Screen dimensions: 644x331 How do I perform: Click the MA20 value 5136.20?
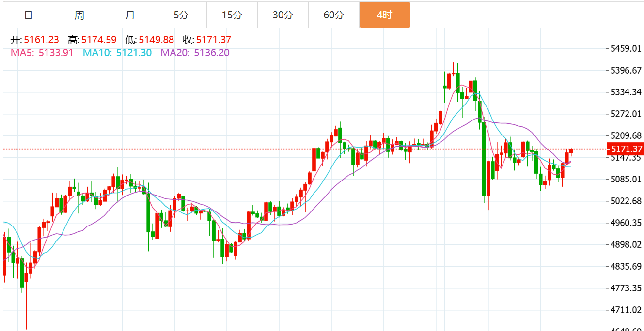pos(212,53)
